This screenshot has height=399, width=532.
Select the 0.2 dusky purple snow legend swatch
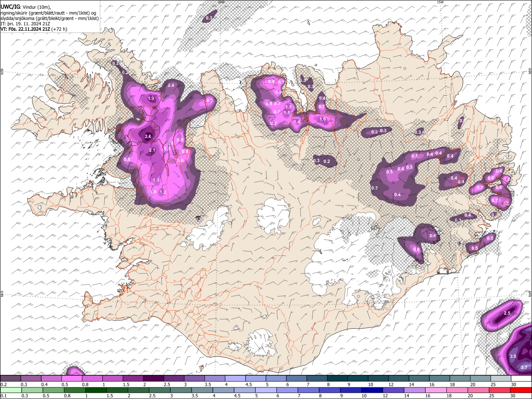point(10,379)
